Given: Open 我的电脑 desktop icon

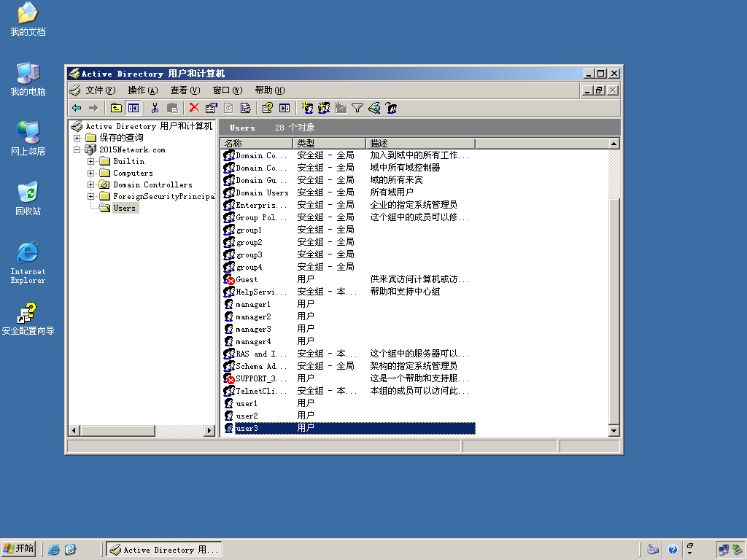Looking at the screenshot, I should click(28, 79).
